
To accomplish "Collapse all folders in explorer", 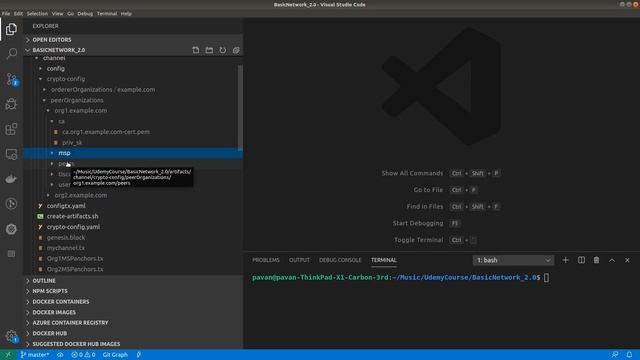I will coord(236,50).
